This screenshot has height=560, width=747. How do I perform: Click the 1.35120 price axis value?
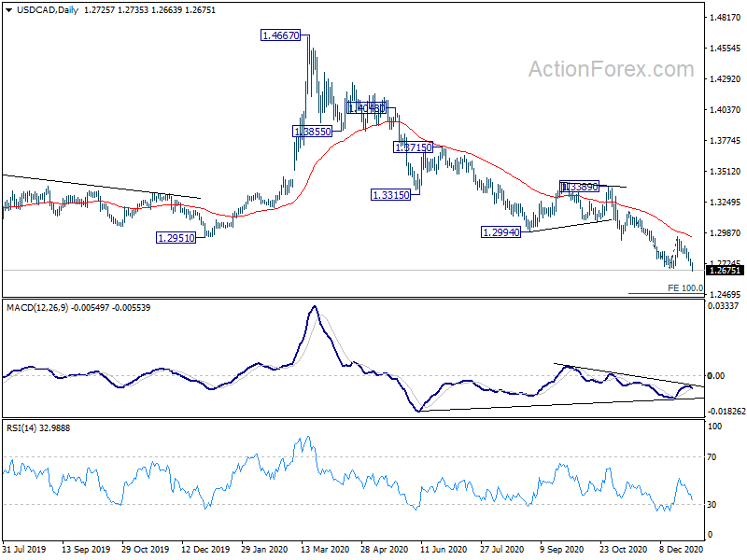(725, 172)
